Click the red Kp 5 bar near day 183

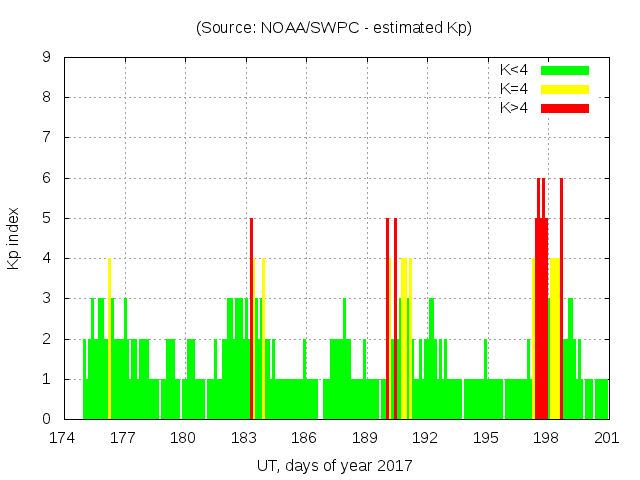[x=251, y=320]
